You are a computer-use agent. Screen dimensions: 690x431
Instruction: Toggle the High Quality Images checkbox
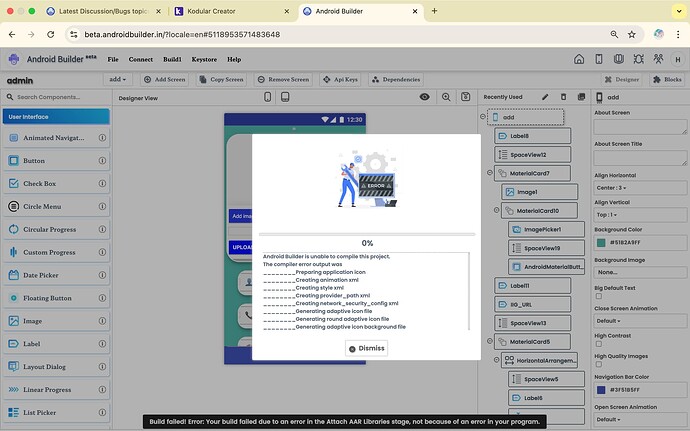[x=598, y=365]
